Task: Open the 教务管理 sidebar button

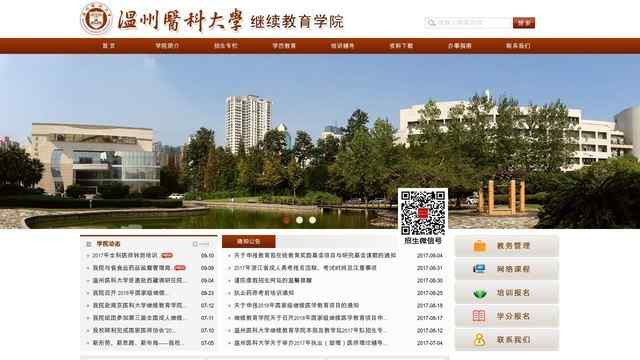Action: [x=507, y=246]
